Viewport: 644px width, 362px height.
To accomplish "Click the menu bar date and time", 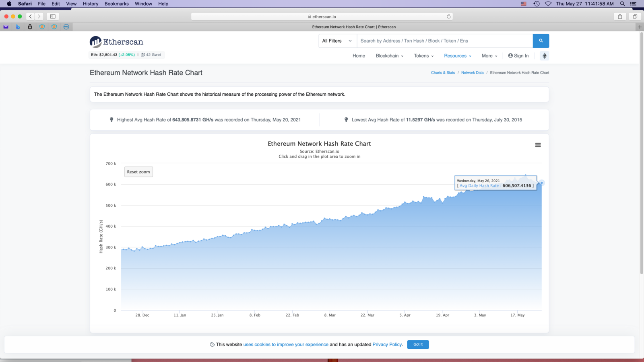I will 585,4.
